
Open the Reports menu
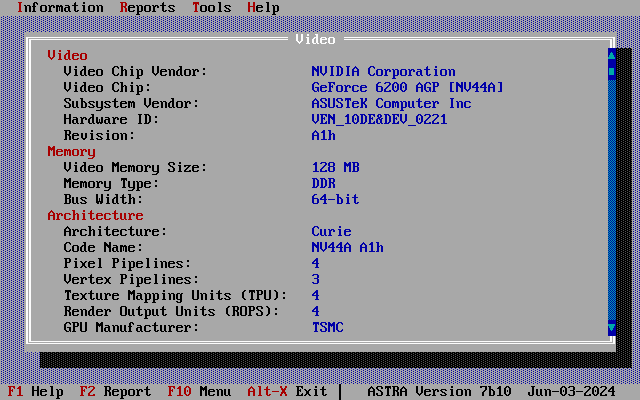(147, 7)
